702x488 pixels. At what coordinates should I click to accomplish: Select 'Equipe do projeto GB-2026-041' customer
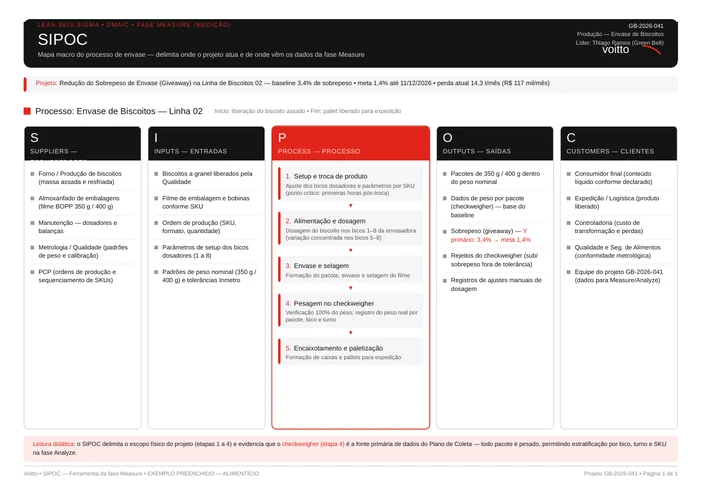[619, 276]
